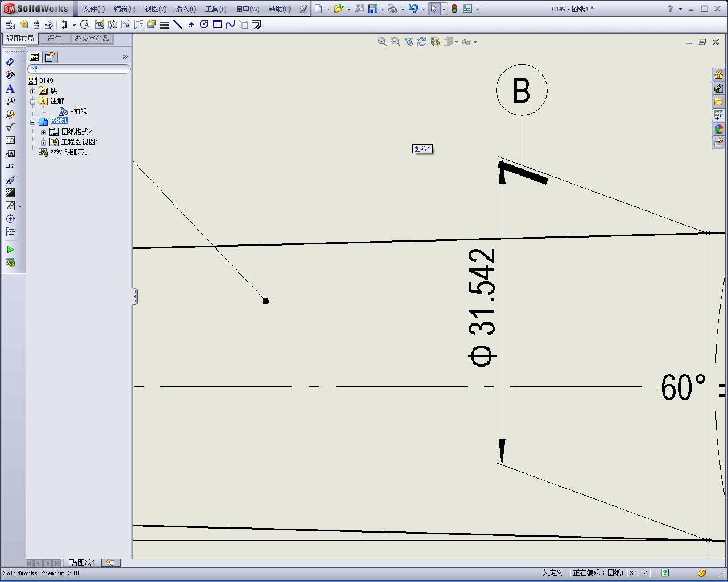Viewport: 728px width, 582px height.
Task: Collapse the 图纸1 sheet node
Action: click(32, 122)
